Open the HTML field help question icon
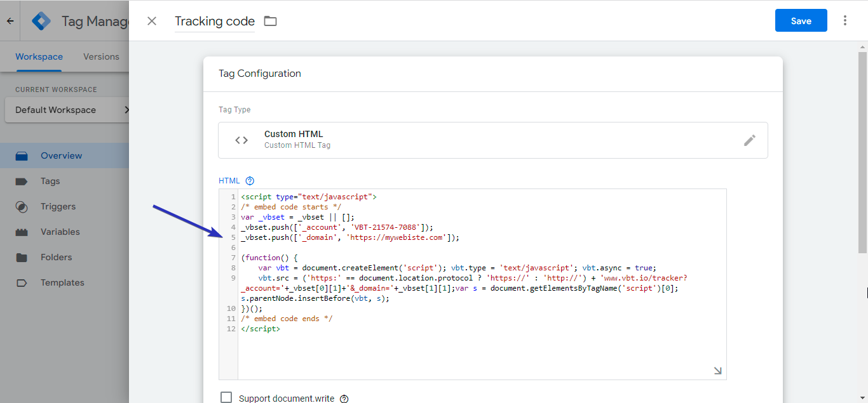 250,181
